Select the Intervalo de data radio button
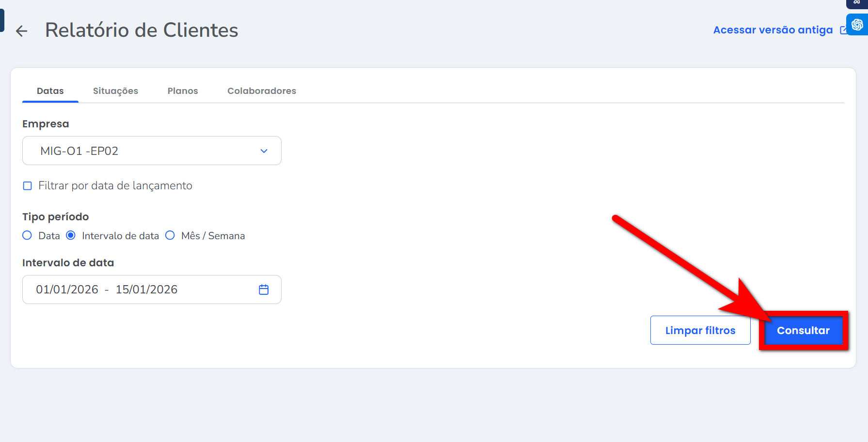868x442 pixels. tap(71, 236)
